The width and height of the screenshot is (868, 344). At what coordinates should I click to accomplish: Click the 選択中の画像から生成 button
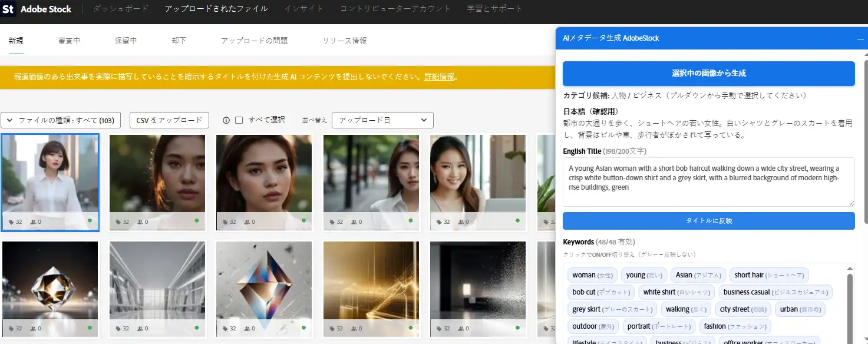point(708,74)
